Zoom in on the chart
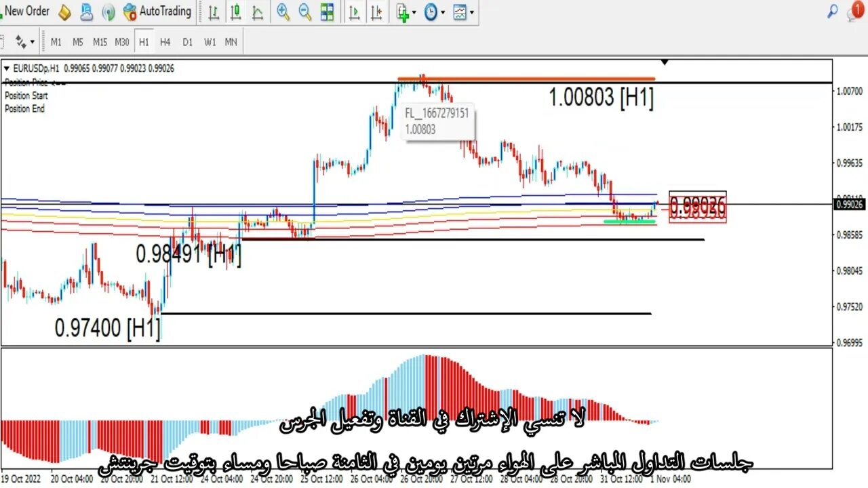Screen dimensions: 868x488 click(283, 12)
